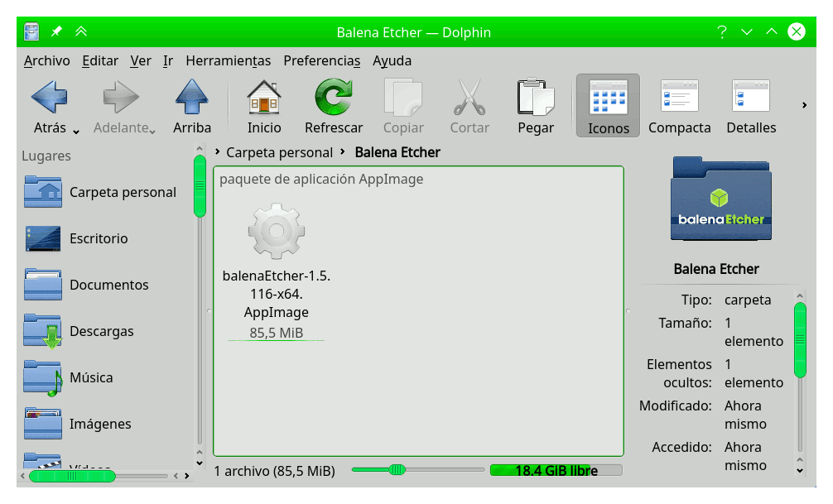Viewport: 833px width, 504px height.
Task: Pin the window using the titlebar pin icon
Action: 56,32
